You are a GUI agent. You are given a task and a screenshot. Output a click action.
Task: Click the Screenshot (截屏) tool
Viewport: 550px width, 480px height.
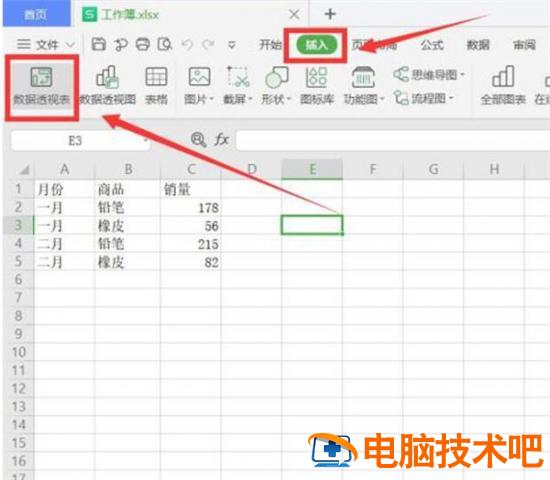pos(238,85)
